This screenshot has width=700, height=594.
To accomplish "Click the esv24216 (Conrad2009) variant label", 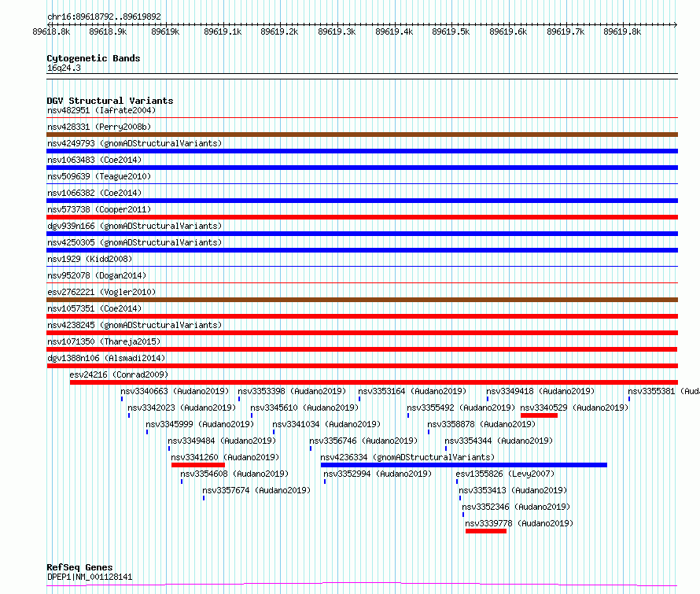I will point(119,374).
